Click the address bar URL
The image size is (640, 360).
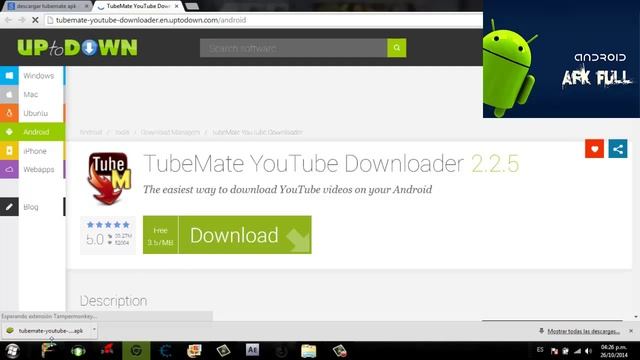(x=151, y=20)
